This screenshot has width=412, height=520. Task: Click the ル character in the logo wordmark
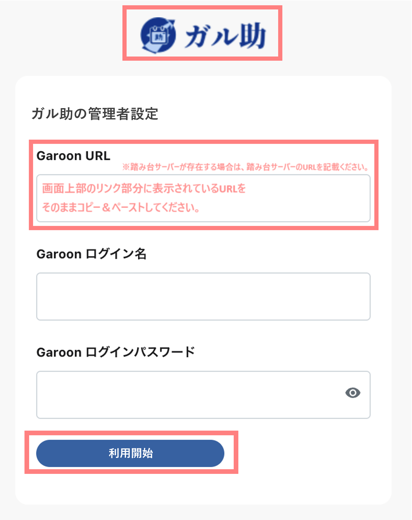[x=225, y=37]
